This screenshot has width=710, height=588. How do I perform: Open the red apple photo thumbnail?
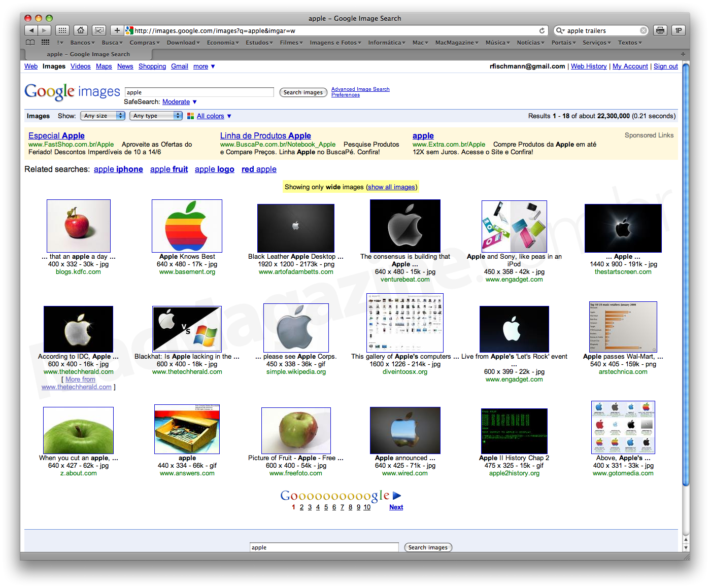[79, 226]
